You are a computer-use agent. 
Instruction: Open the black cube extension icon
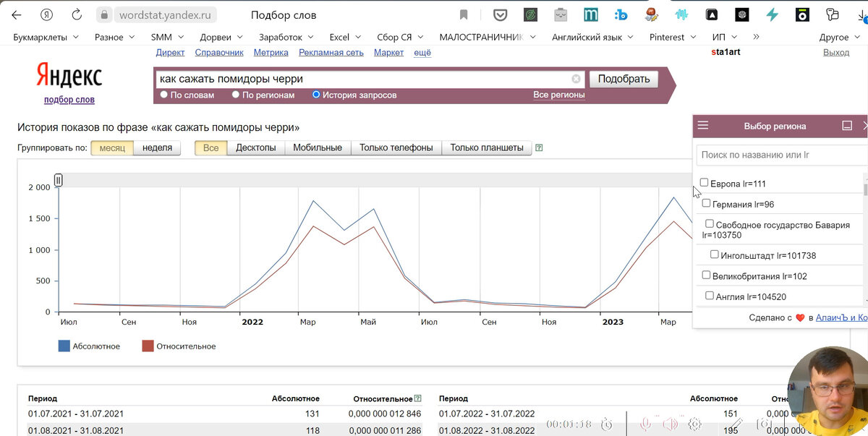742,14
